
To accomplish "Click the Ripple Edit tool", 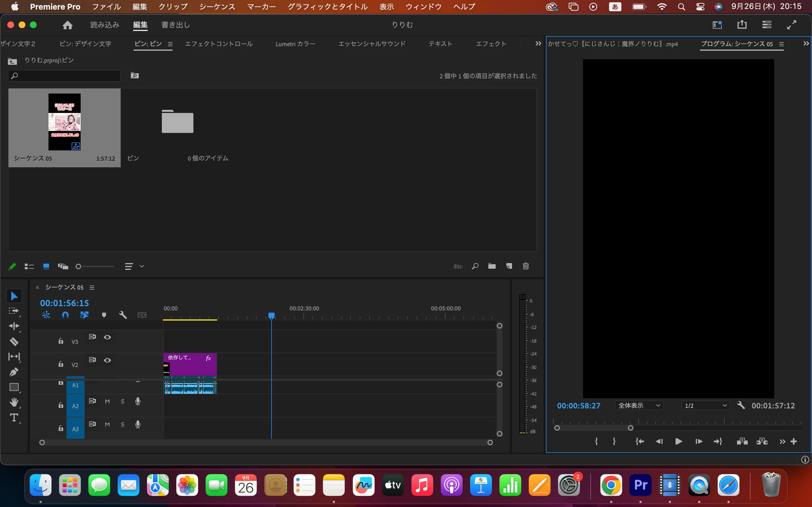I will [x=14, y=326].
